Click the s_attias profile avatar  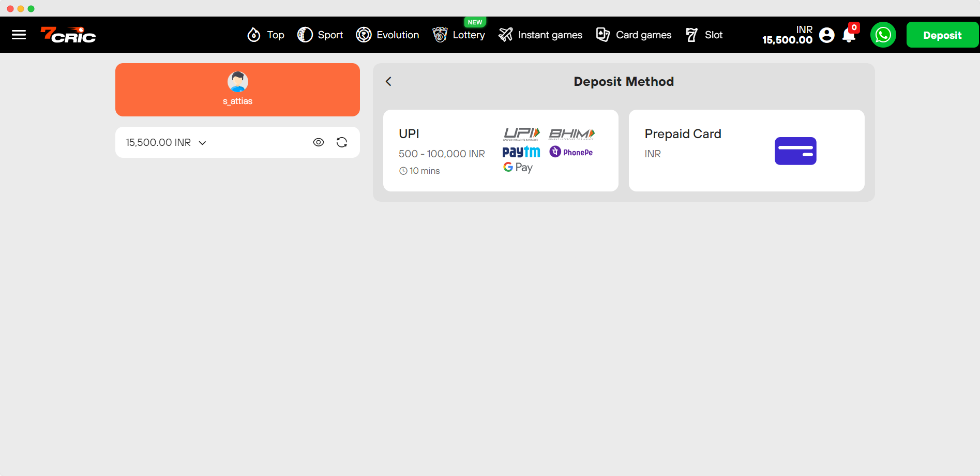[x=238, y=82]
